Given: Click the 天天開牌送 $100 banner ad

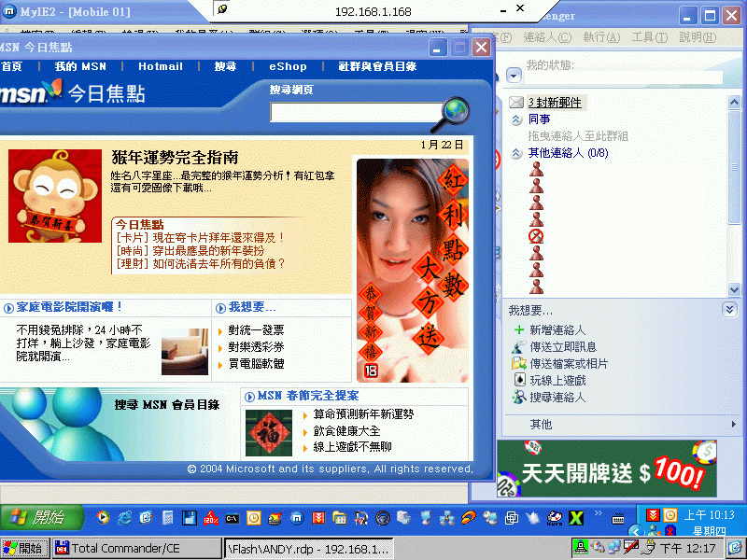Looking at the screenshot, I should 606,469.
